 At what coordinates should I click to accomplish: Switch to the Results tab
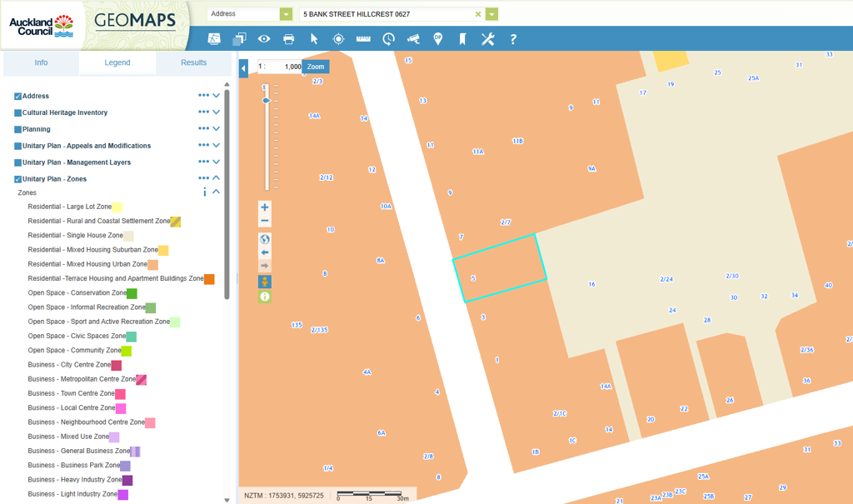click(x=193, y=62)
